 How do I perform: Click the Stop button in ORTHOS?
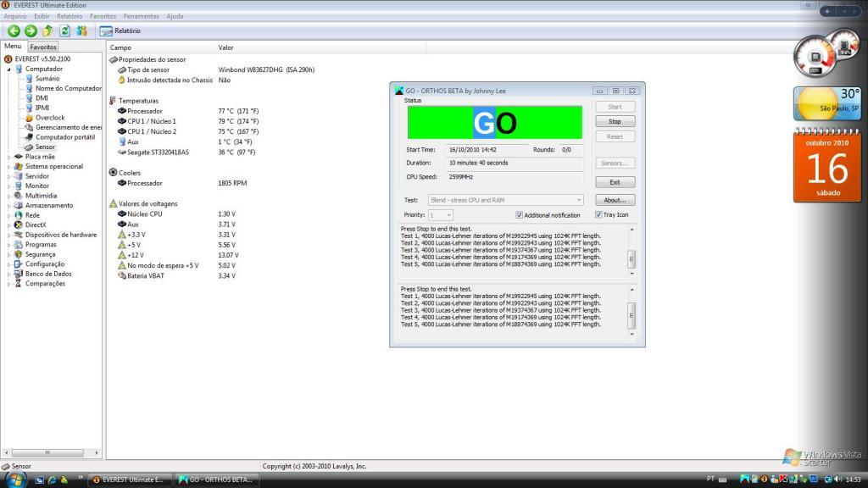click(x=615, y=122)
